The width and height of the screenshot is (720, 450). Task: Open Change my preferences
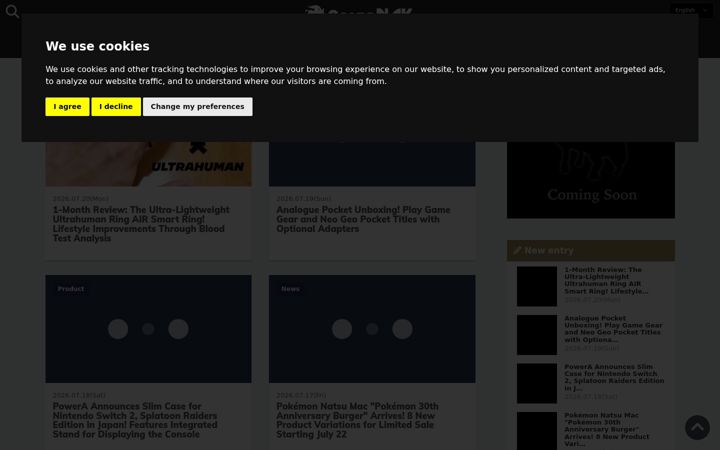(197, 107)
